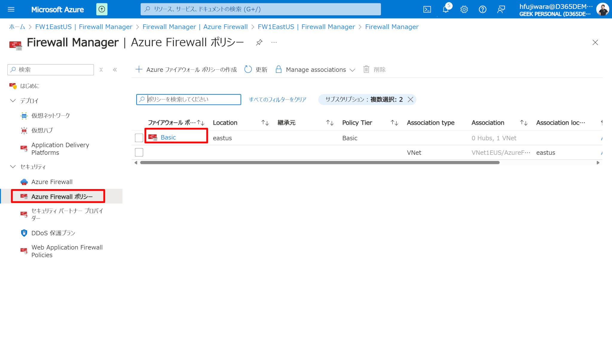Viewport: 612px width, 364px height.
Task: Open the user account avatar
Action: point(602,9)
